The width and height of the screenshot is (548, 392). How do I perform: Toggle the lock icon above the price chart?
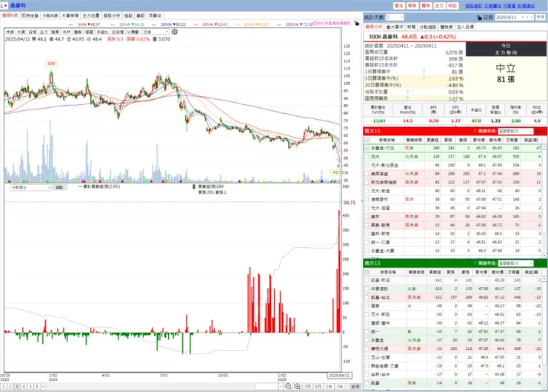point(356,24)
